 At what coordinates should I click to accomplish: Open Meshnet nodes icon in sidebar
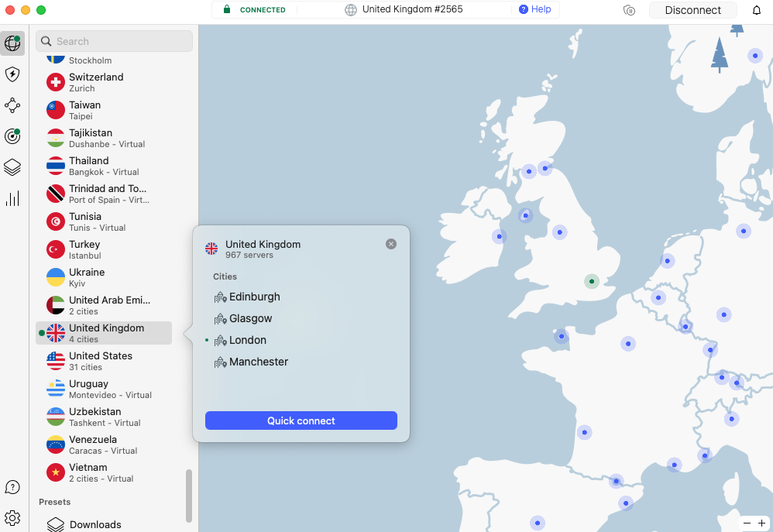pos(12,105)
